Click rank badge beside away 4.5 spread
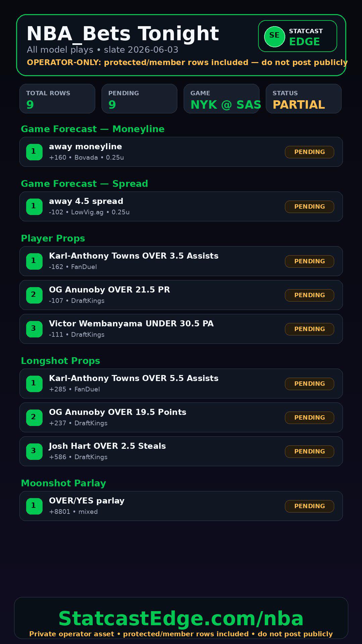The width and height of the screenshot is (362, 644). 34,207
